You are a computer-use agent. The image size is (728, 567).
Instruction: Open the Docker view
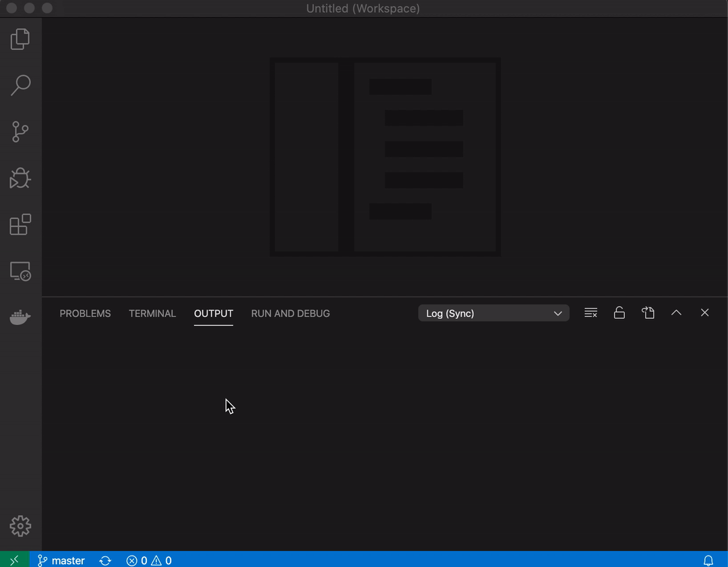pos(20,318)
